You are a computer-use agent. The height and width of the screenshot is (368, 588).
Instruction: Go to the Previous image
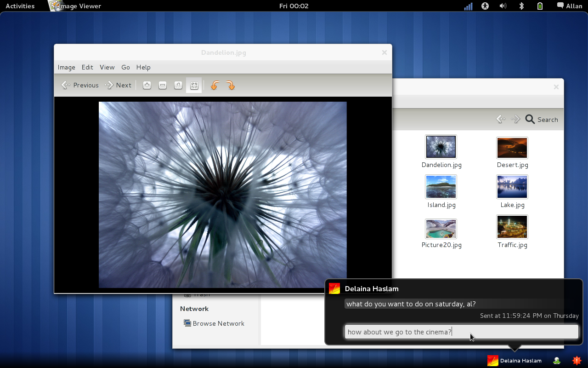[x=80, y=85]
